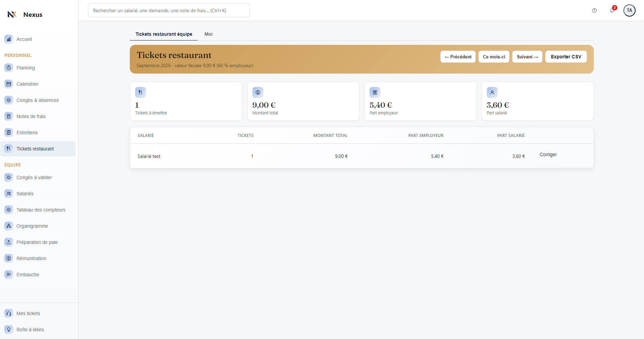The image size is (644, 339).
Task: Go to next month with Suivant
Action: tap(527, 57)
